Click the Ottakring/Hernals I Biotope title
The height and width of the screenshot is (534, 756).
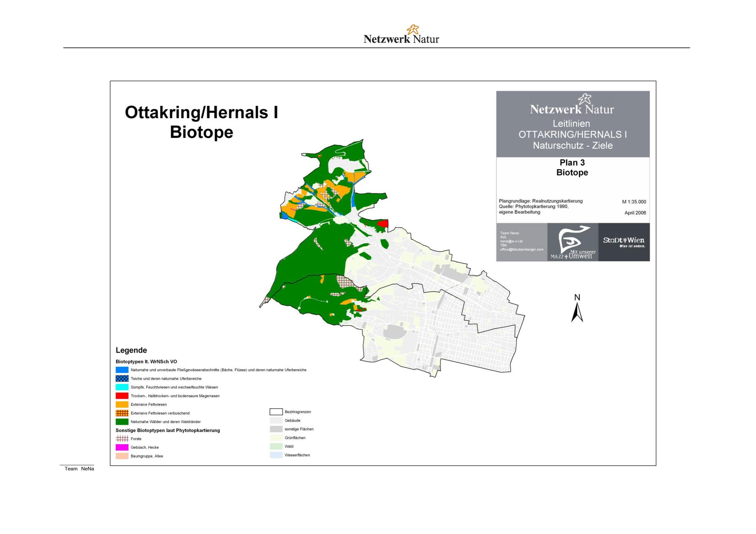pyautogui.click(x=201, y=122)
